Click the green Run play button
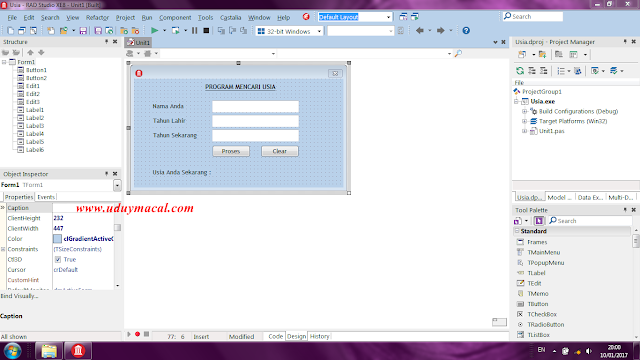 click(x=154, y=31)
